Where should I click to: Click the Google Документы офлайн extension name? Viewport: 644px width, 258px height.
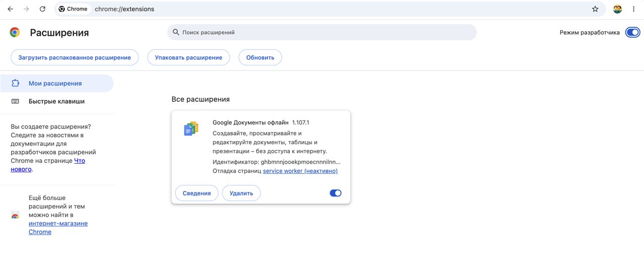(251, 122)
